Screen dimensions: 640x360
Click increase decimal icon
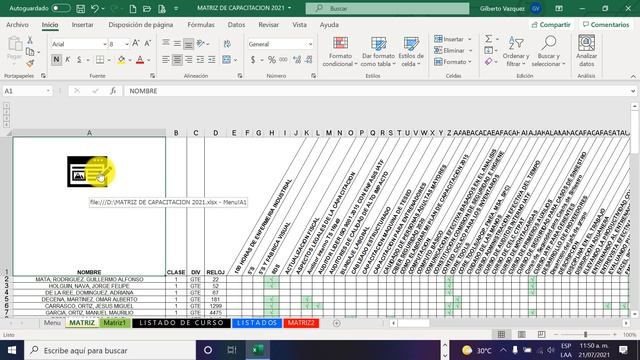point(297,60)
